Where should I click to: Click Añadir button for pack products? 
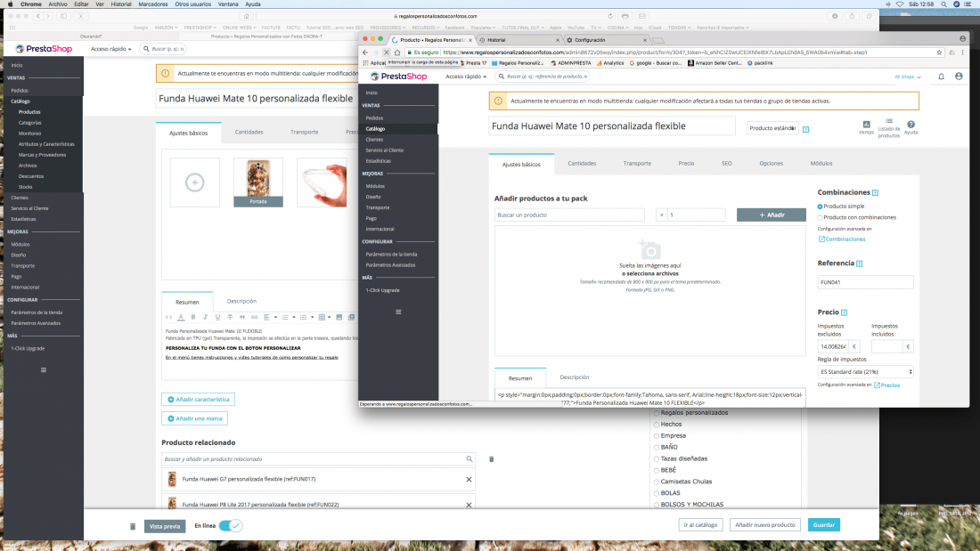[x=772, y=215]
